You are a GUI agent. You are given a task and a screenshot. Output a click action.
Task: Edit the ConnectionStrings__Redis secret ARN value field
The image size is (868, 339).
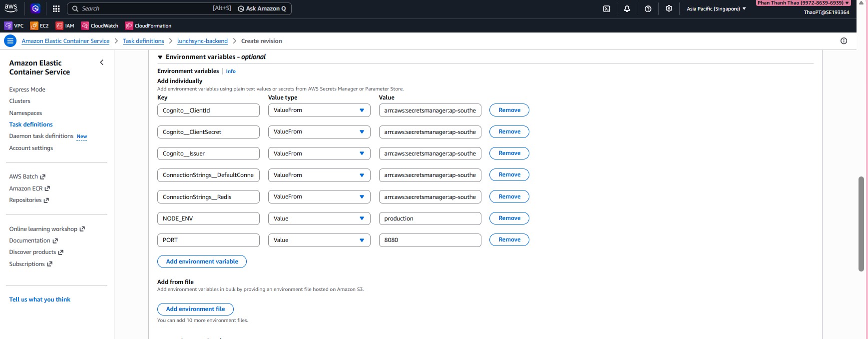[430, 197]
